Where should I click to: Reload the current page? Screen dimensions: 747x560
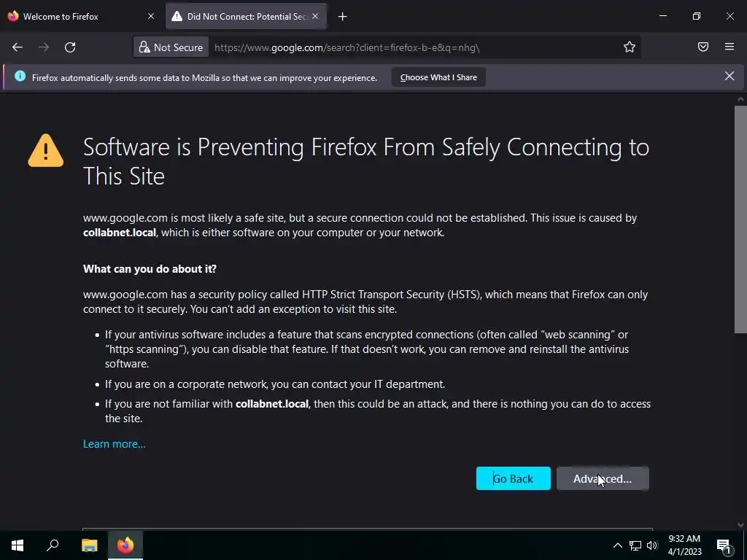click(70, 47)
